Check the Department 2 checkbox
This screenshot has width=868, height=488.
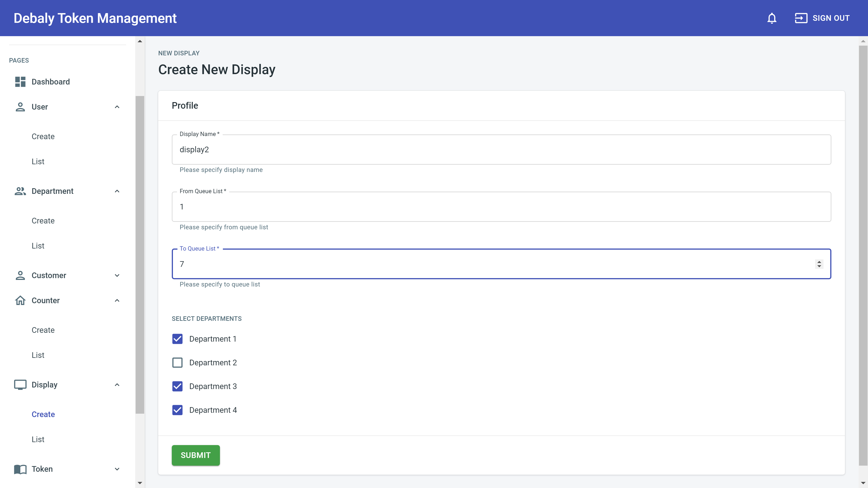tap(177, 363)
